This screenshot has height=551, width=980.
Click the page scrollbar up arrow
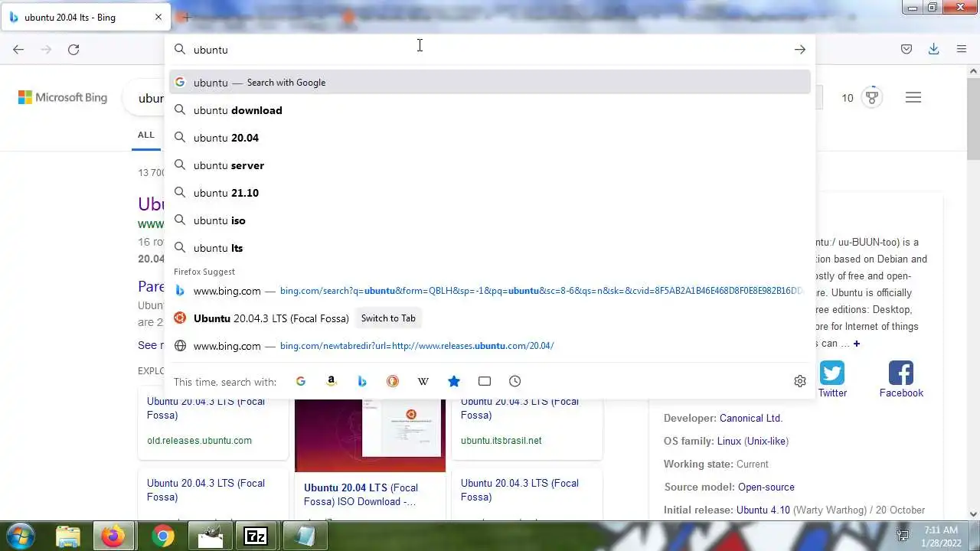974,71
